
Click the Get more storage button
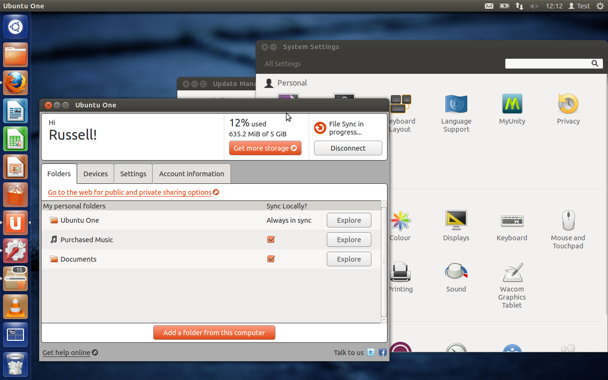(x=265, y=148)
